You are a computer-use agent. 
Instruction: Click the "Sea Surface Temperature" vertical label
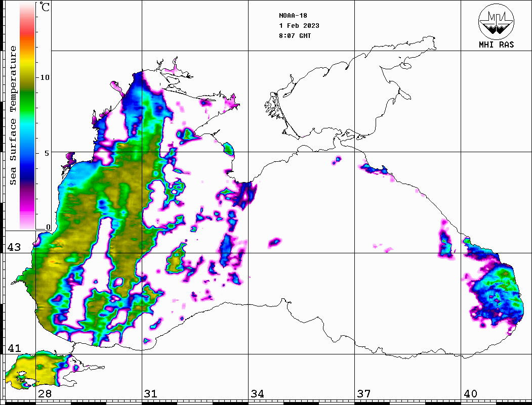click(x=13, y=115)
